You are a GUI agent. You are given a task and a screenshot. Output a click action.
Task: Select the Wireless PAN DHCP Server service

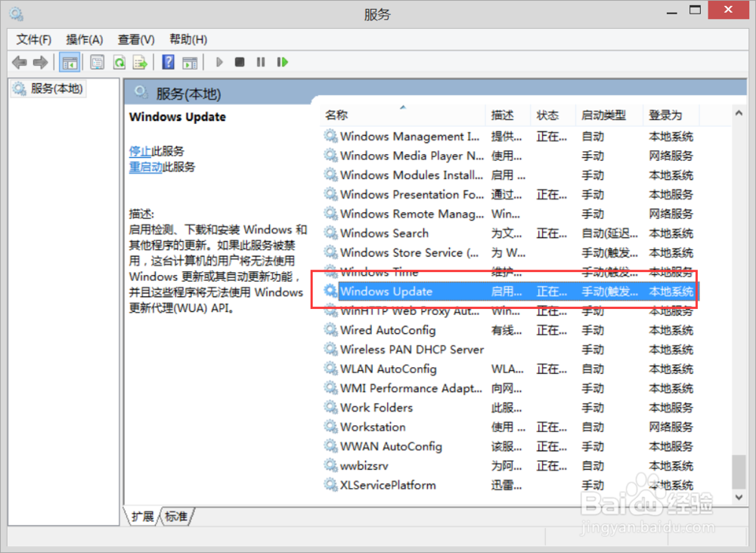[510, 350]
